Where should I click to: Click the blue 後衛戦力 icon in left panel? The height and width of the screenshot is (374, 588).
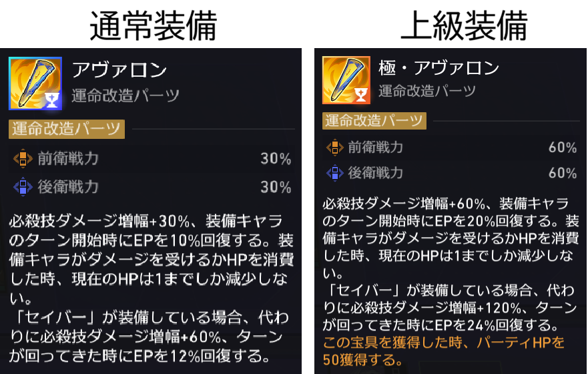23,186
